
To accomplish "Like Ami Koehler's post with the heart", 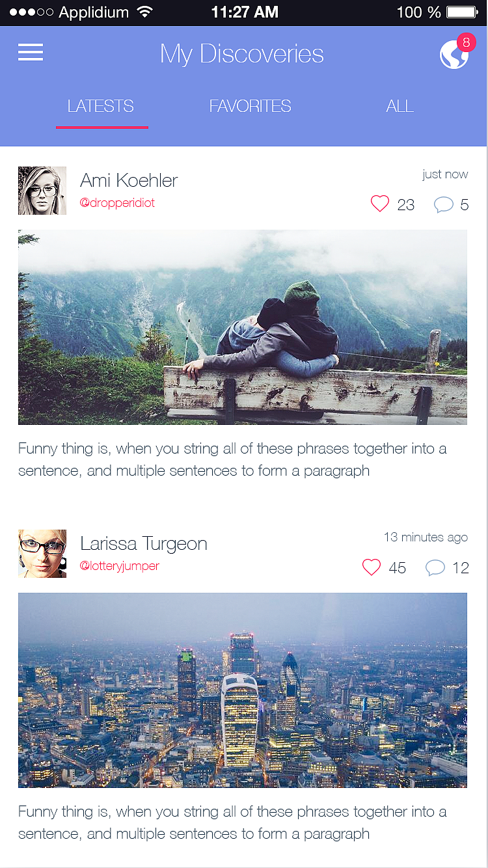I will (x=380, y=204).
